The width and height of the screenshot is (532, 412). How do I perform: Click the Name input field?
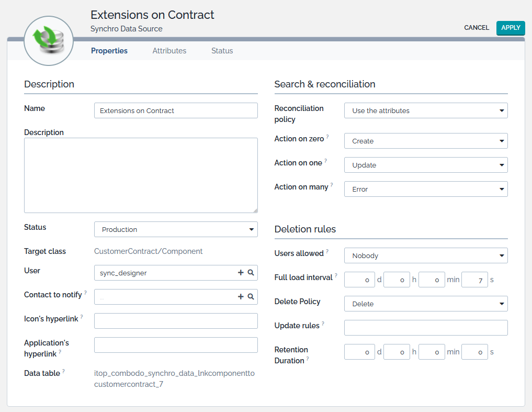(x=176, y=110)
